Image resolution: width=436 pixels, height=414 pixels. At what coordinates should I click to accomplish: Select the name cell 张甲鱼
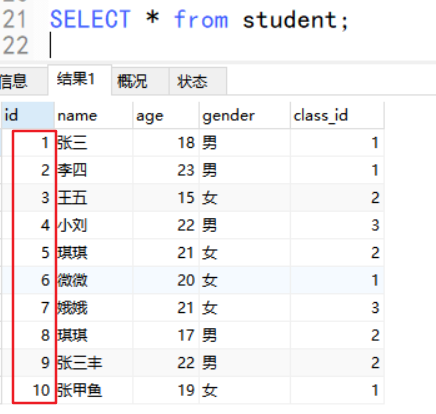click(94, 390)
